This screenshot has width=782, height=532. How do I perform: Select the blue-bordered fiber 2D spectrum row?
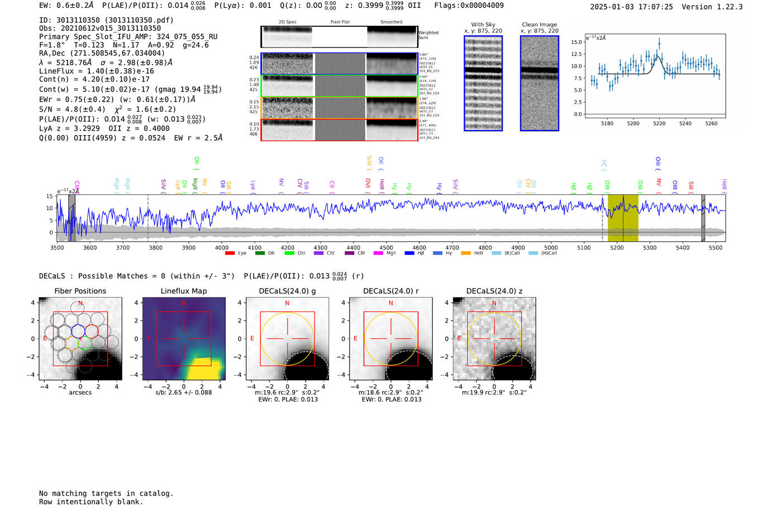tap(339, 64)
